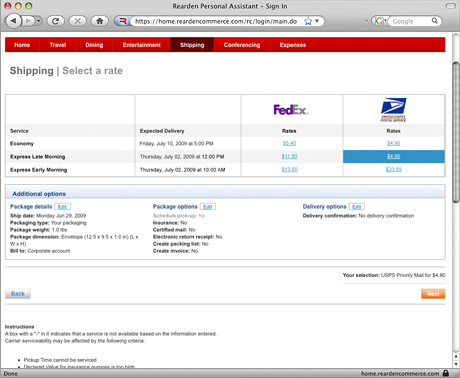Click 'Your selection: USPS Priority Mail' text

tap(394, 275)
